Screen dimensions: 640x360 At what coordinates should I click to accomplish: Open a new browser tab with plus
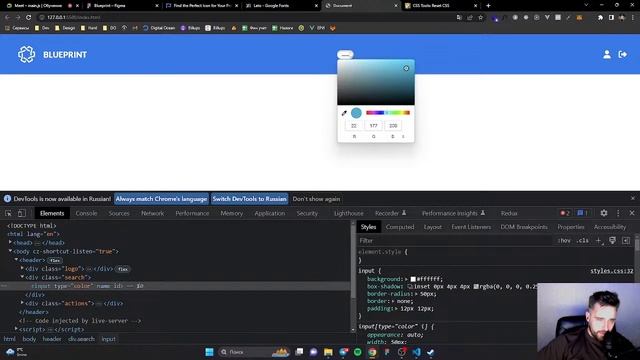[x=488, y=6]
